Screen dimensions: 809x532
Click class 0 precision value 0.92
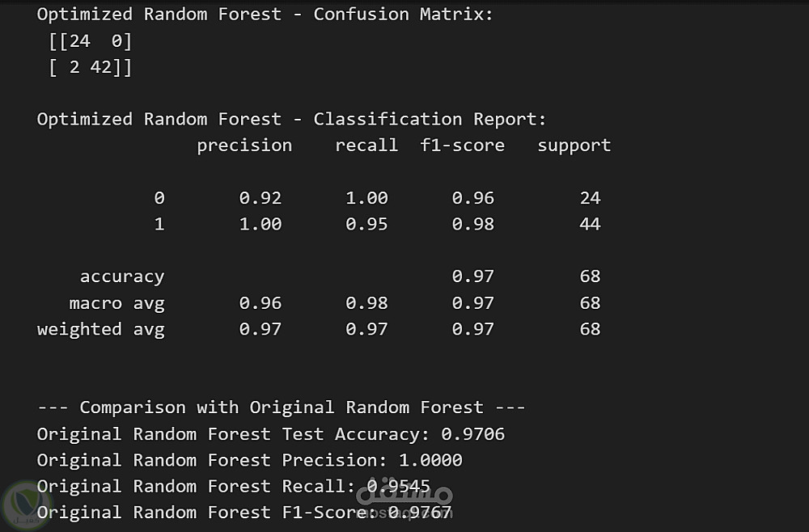(260, 198)
